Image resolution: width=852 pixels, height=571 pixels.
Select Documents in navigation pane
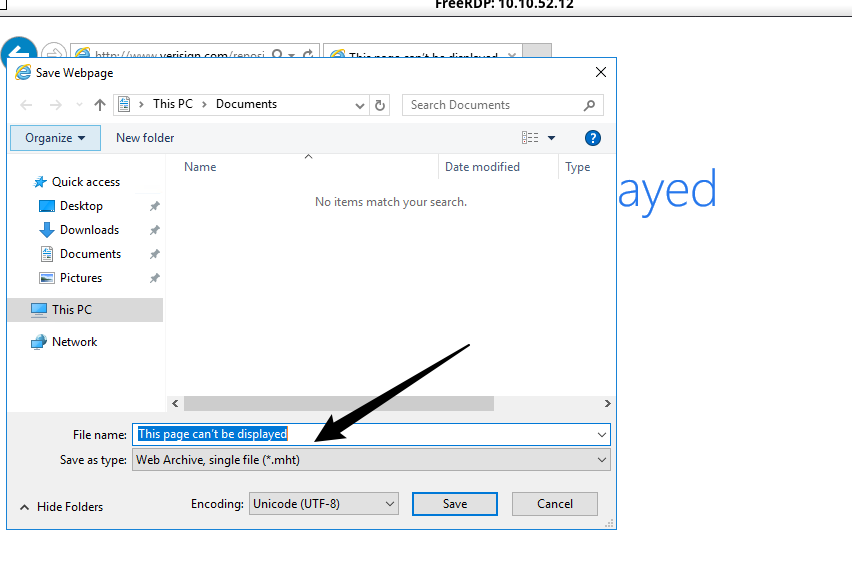click(x=90, y=254)
